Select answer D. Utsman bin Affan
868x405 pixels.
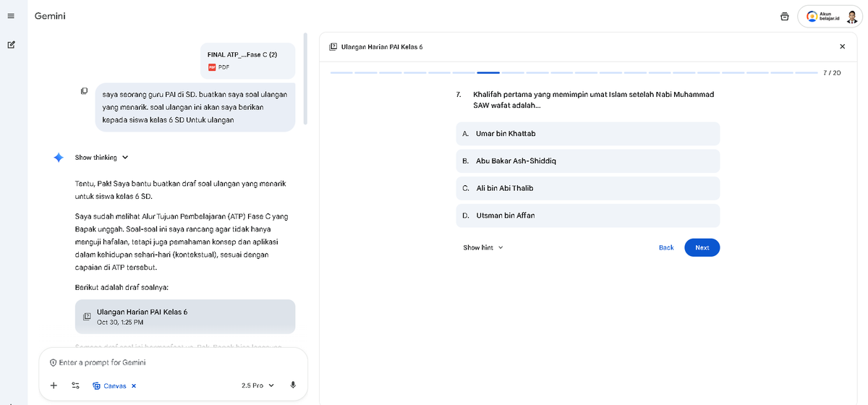588,216
